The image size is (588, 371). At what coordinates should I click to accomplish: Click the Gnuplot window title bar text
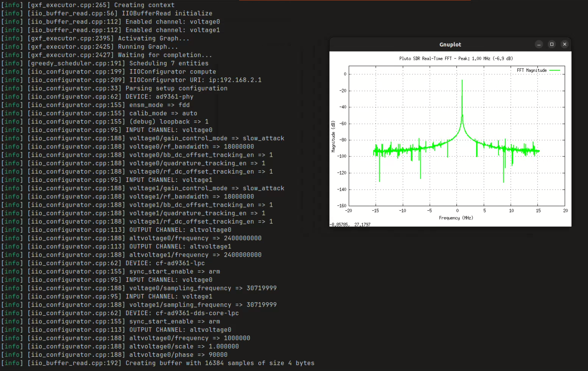coord(450,44)
